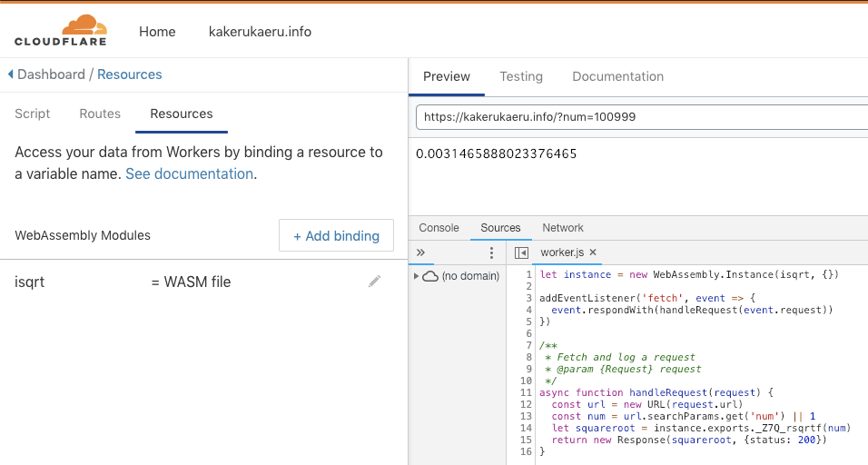The width and height of the screenshot is (868, 465).
Task: Select the Preview tab
Action: pos(446,76)
